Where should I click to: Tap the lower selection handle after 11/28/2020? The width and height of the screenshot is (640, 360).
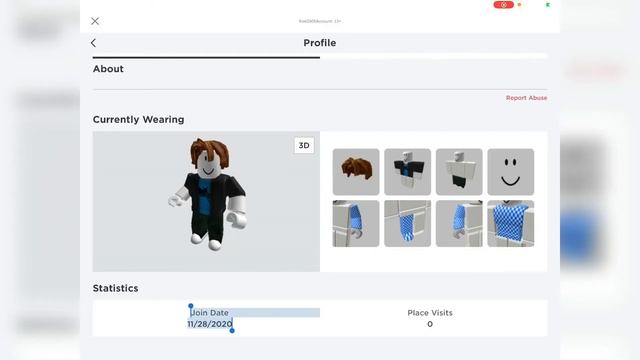pos(232,331)
